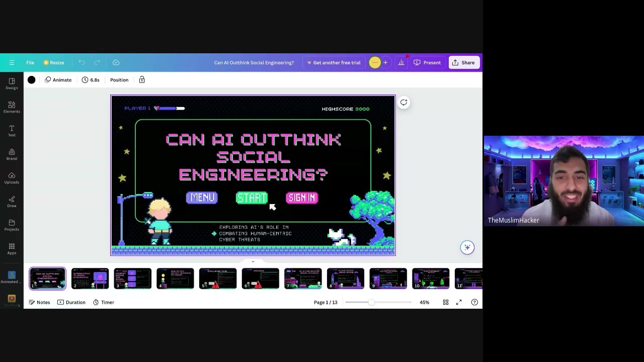Select the green START button on slide
This screenshot has width=644, height=362.
(252, 198)
